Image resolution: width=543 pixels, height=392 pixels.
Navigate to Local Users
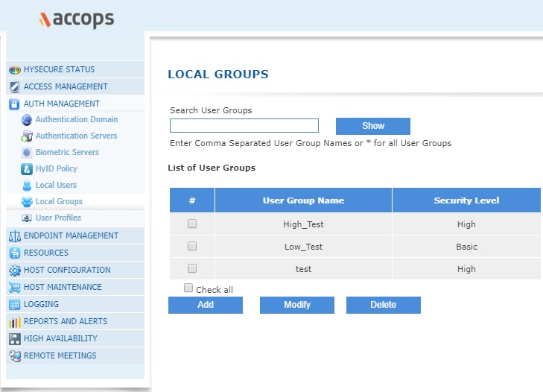click(56, 185)
